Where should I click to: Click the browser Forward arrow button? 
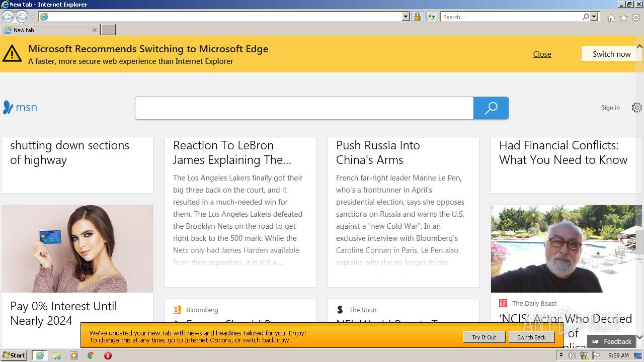(22, 17)
